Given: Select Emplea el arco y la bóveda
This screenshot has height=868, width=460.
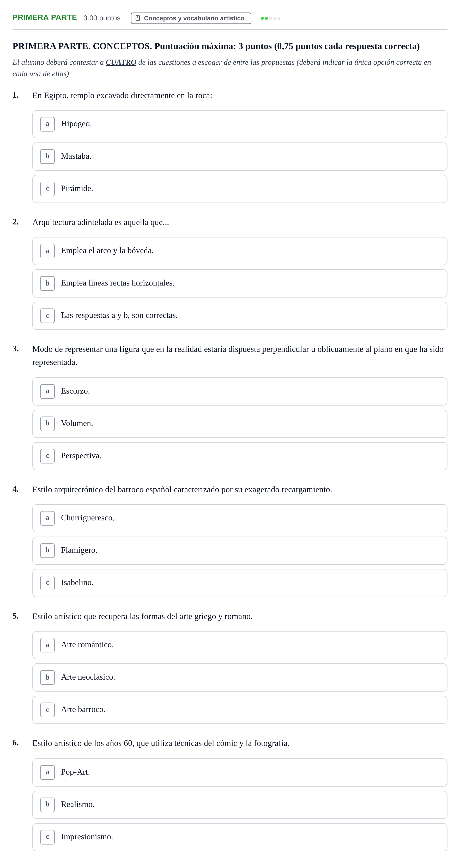Looking at the screenshot, I should pyautogui.click(x=240, y=251).
